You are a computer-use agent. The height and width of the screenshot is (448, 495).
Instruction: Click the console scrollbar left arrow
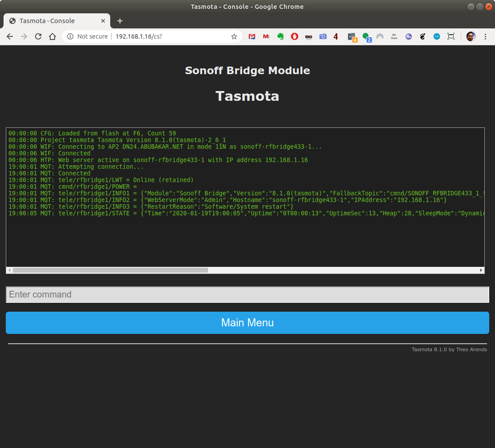pos(9,270)
